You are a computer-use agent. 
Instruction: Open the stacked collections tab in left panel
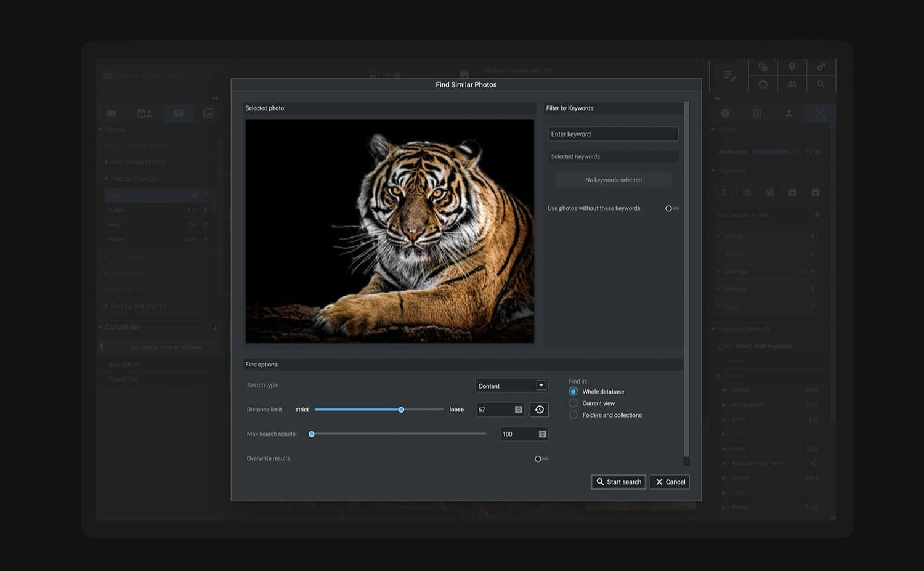coord(208,113)
